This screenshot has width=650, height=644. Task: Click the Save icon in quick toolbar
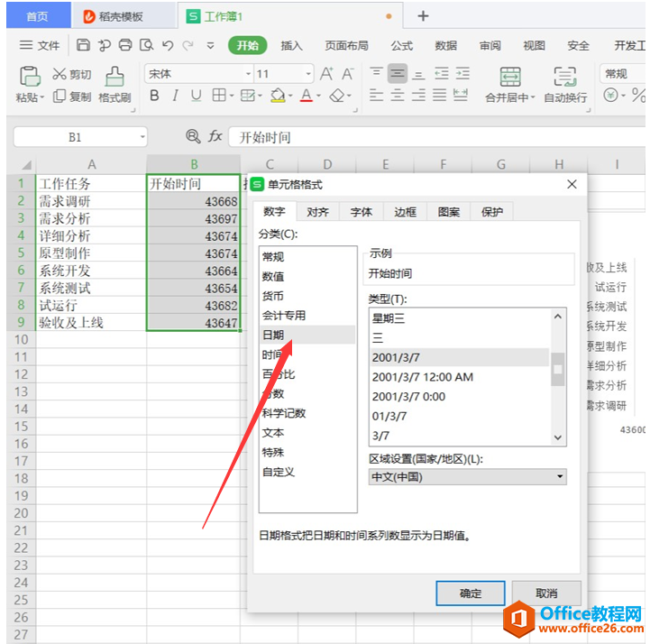[x=83, y=45]
